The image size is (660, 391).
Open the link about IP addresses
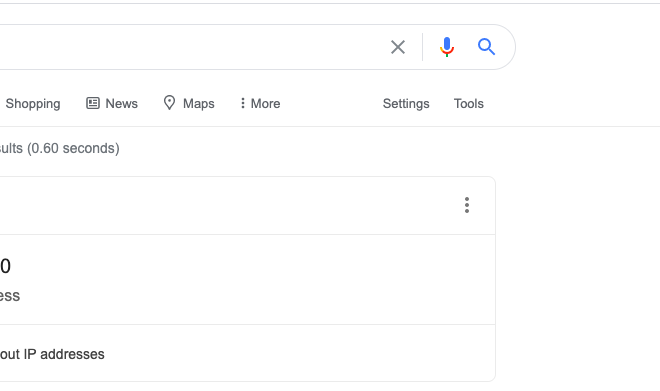52,354
